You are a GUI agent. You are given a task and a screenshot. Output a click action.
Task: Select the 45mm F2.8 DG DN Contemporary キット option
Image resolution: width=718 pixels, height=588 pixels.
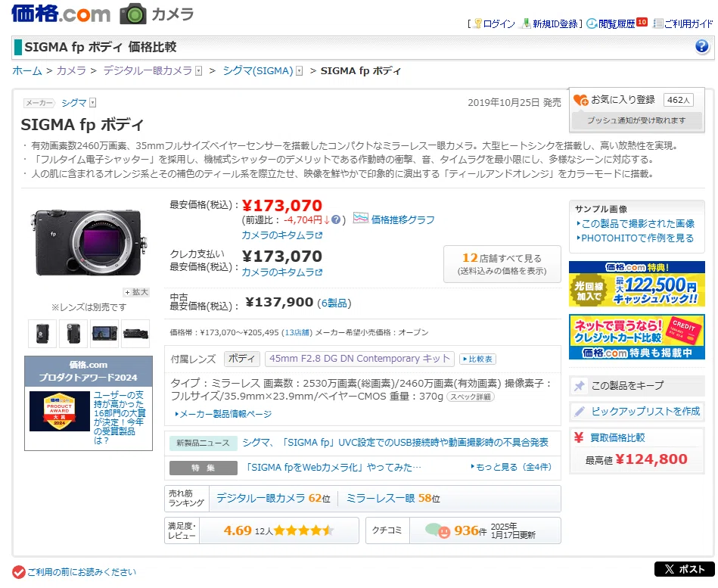click(359, 359)
